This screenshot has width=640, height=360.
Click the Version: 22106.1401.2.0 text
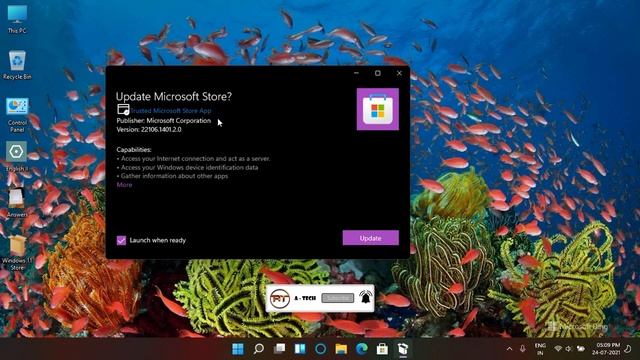click(x=149, y=129)
